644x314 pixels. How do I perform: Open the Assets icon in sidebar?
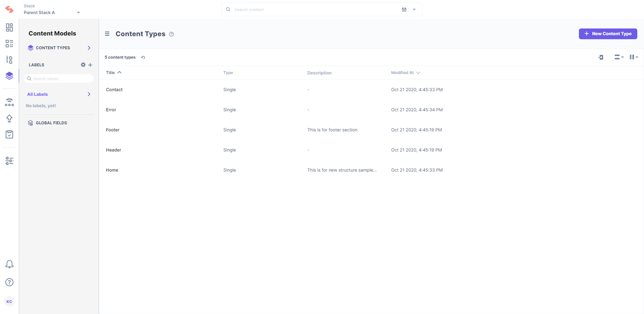click(x=9, y=60)
